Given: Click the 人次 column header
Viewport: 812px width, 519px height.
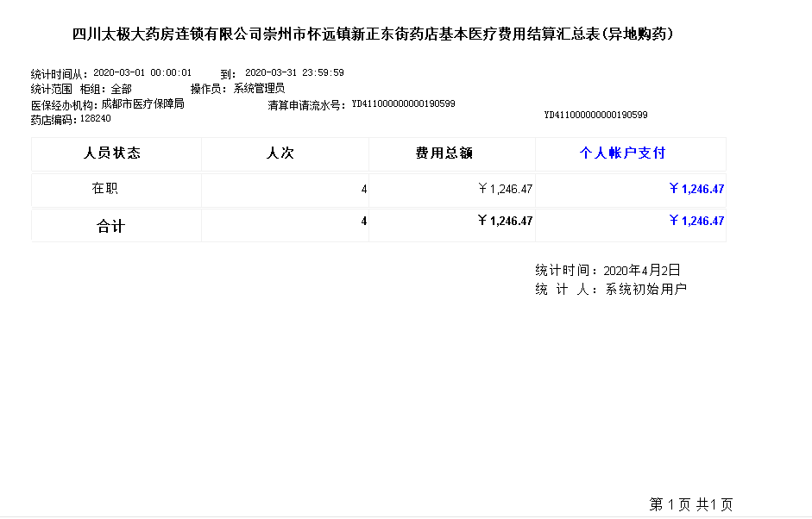Looking at the screenshot, I should tap(280, 153).
